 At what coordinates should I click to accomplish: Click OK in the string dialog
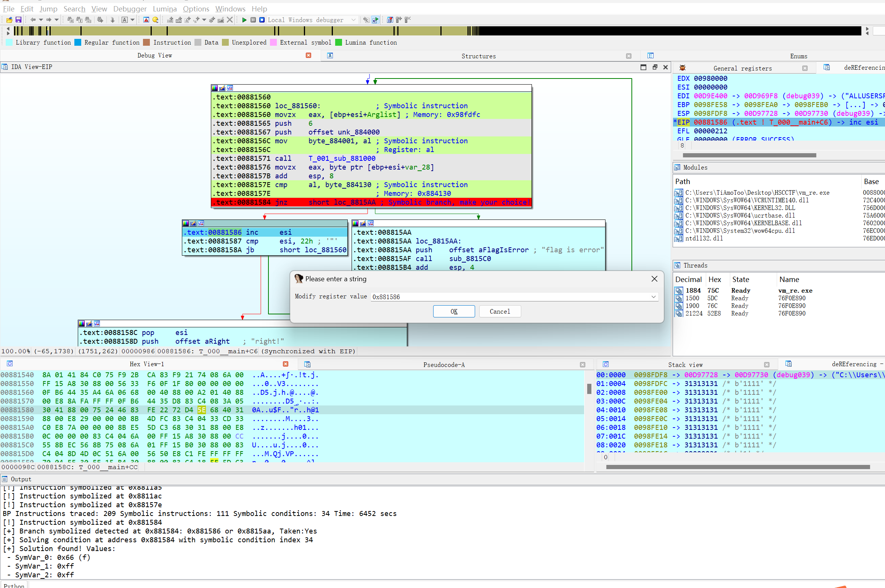[x=454, y=311]
